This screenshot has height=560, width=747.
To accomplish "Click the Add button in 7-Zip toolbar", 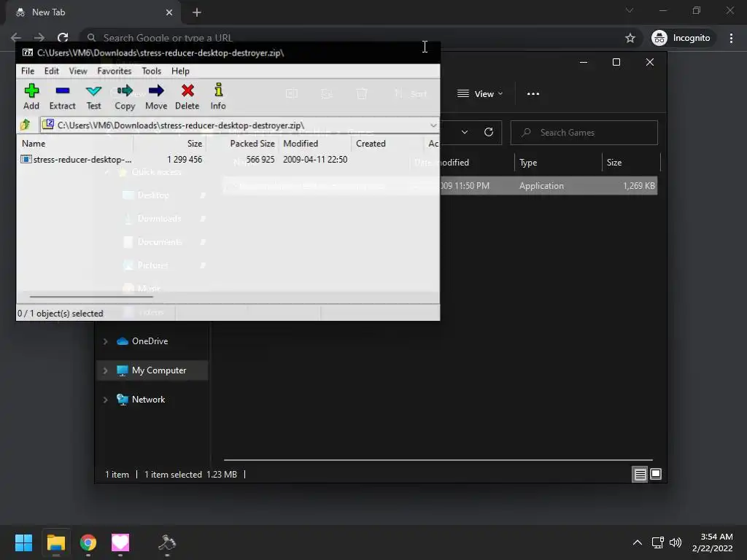I will [x=31, y=97].
